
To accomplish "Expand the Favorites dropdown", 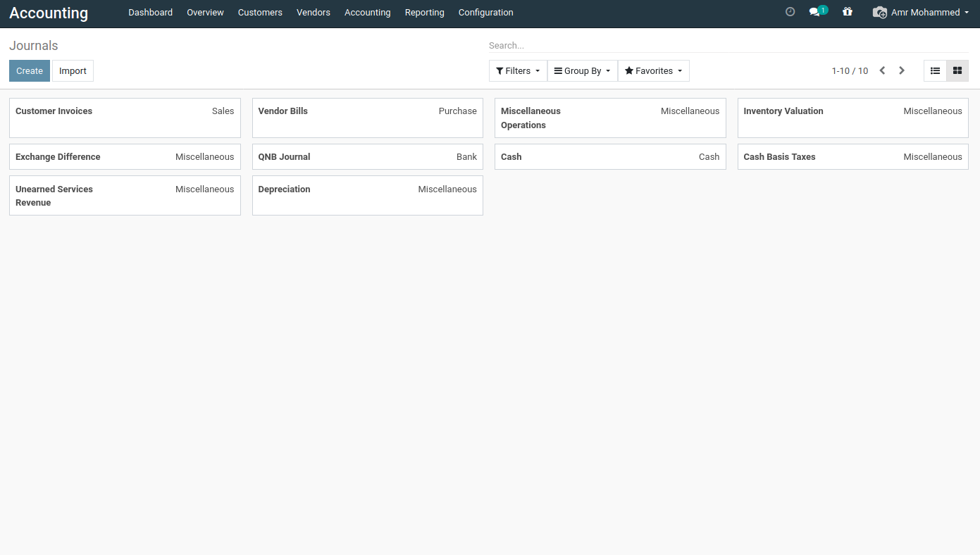I will coord(653,71).
